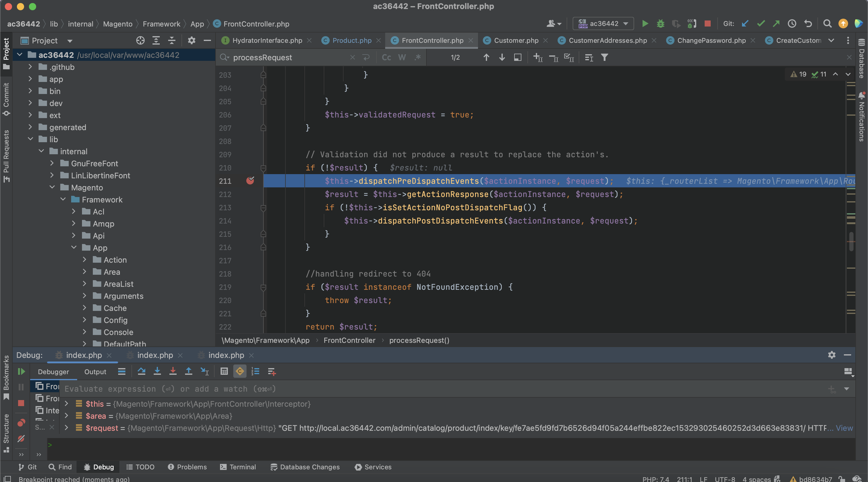Open the Terminal tool window
The width and height of the screenshot is (868, 482).
coord(238,467)
